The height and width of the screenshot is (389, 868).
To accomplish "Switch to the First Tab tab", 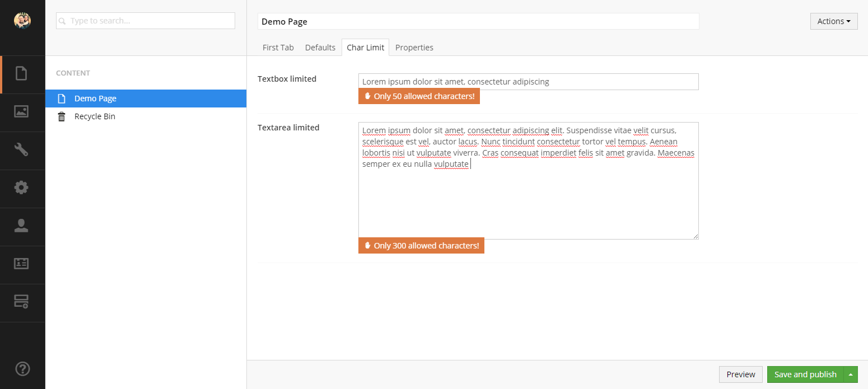I will click(278, 48).
